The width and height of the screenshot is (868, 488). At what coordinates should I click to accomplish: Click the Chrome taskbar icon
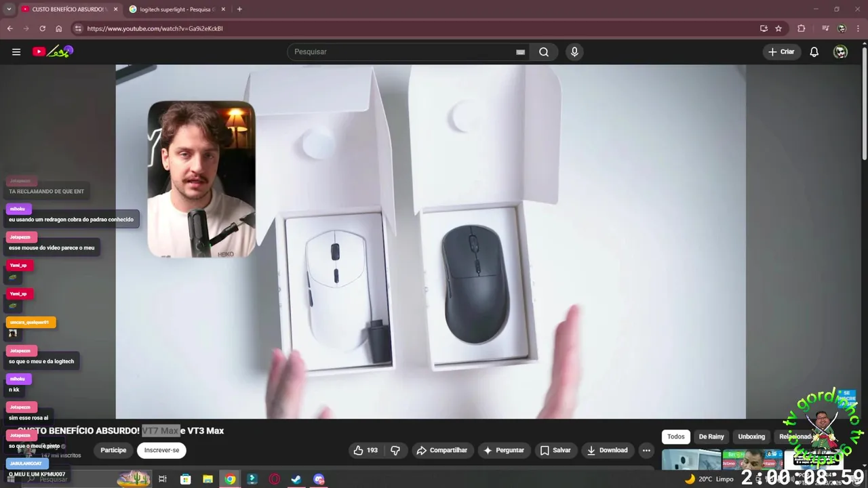(230, 479)
